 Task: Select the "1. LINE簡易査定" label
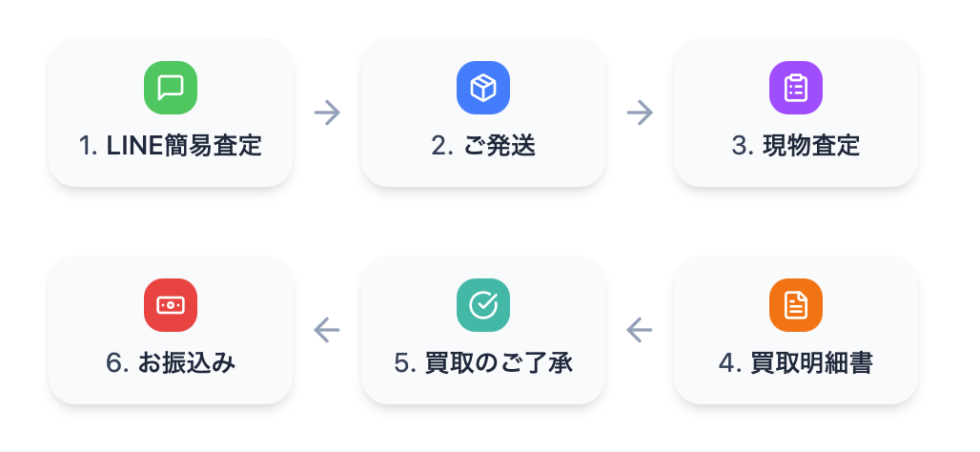(x=171, y=146)
